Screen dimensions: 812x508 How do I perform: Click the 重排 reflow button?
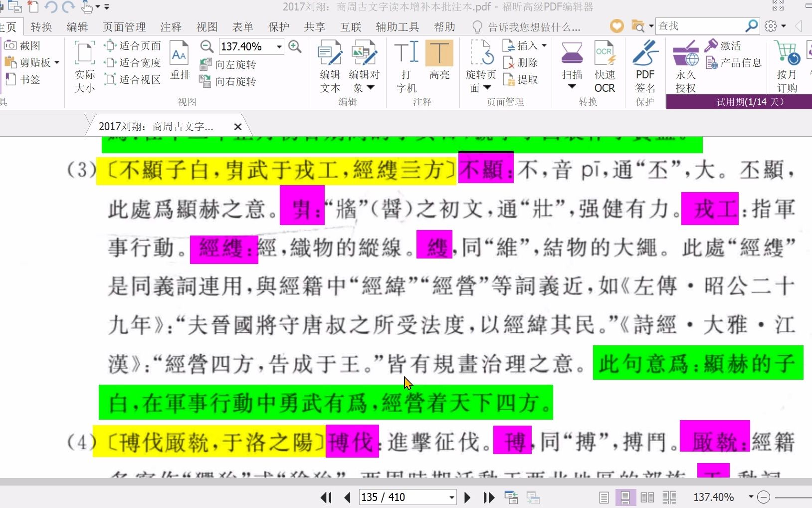tap(180, 60)
